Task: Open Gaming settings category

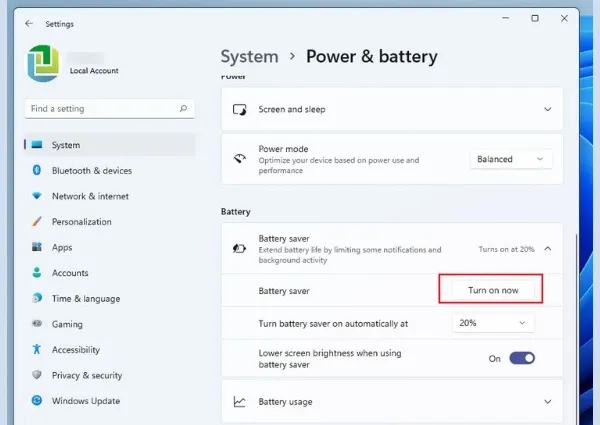Action: (x=110, y=324)
